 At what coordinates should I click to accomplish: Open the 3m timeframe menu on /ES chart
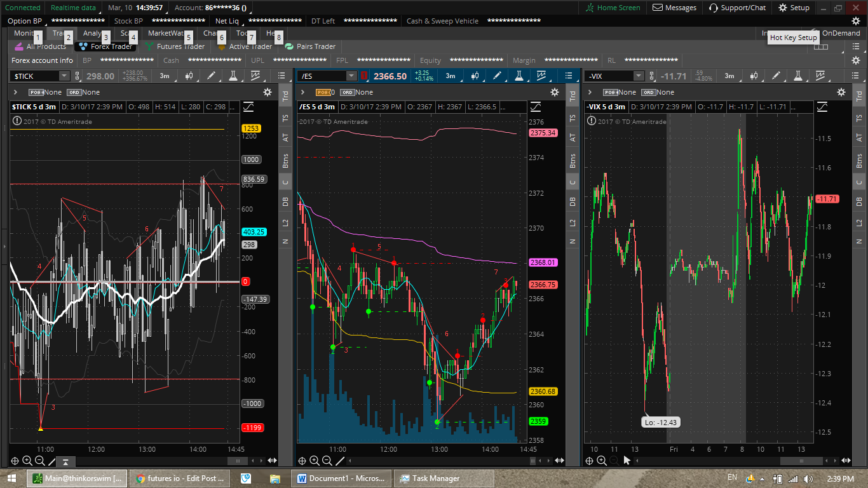(x=451, y=76)
